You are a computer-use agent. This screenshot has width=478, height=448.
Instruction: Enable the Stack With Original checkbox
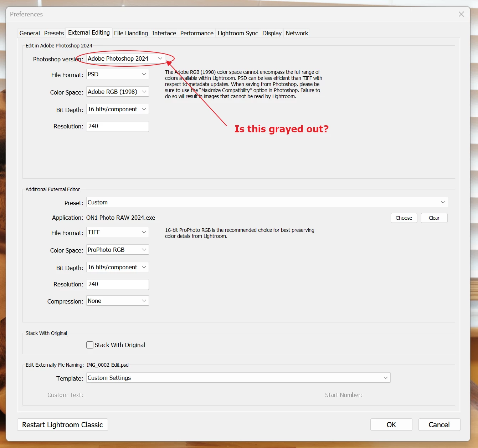[90, 345]
